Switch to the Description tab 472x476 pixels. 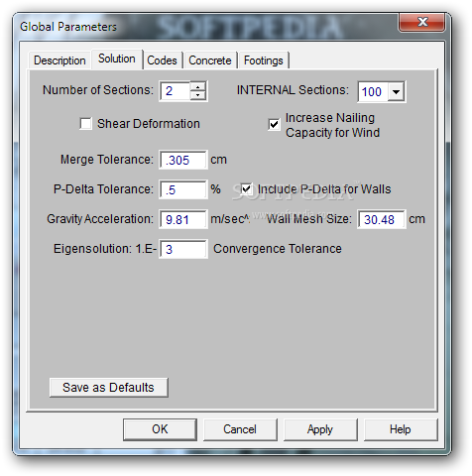click(x=59, y=60)
